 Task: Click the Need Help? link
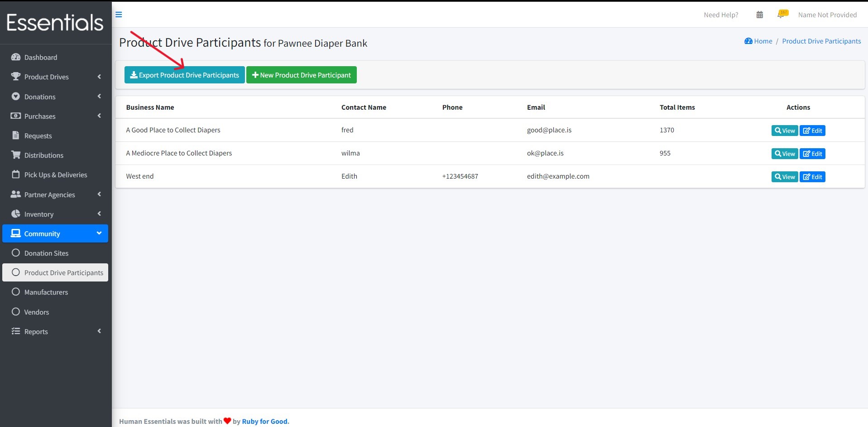[721, 15]
